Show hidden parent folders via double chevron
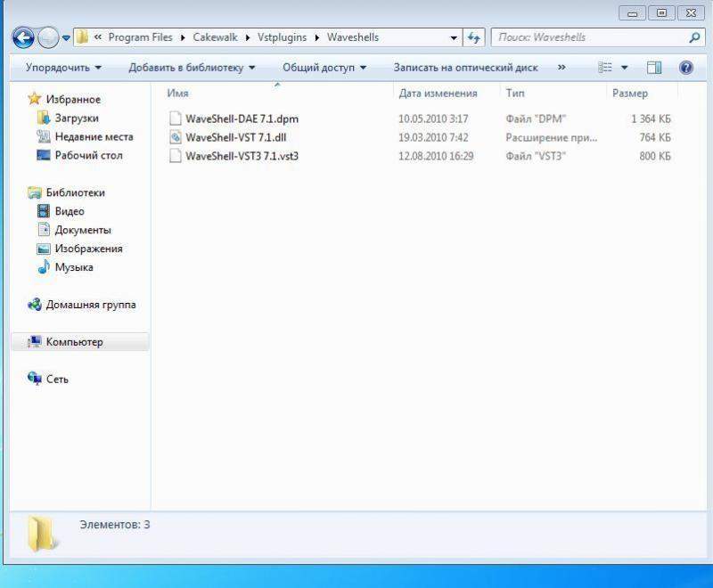 [x=98, y=37]
